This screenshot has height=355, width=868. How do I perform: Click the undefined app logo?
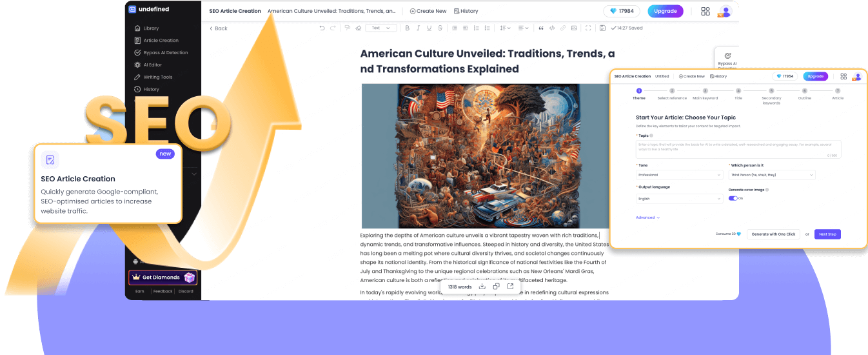tap(132, 10)
